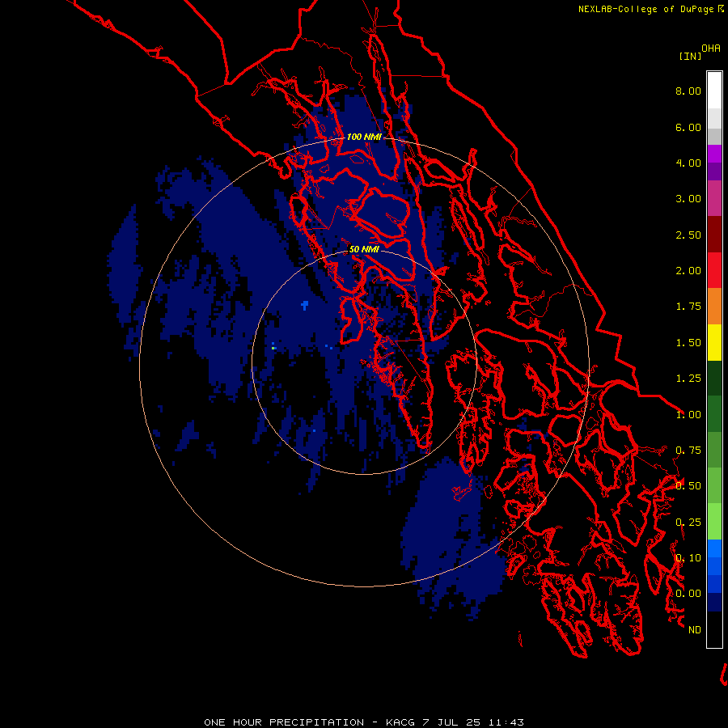
Task: Pick the white swatch on the color scale
Action: point(714,90)
